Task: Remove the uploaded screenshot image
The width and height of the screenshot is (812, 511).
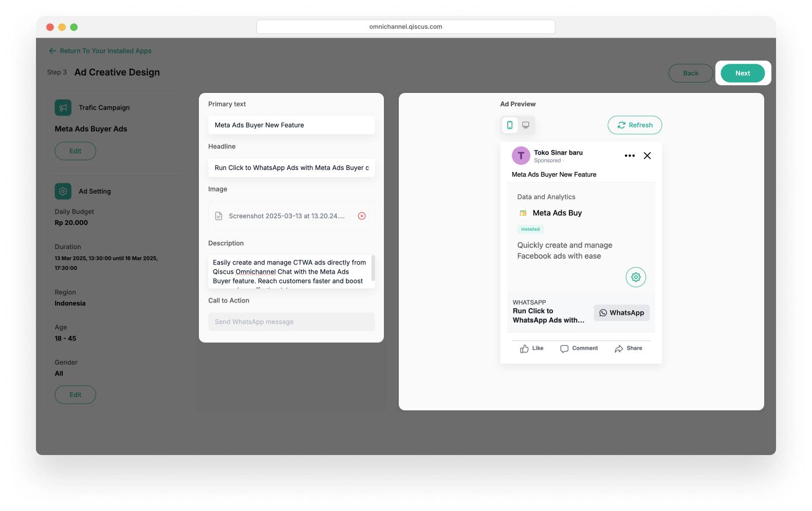Action: pos(362,216)
